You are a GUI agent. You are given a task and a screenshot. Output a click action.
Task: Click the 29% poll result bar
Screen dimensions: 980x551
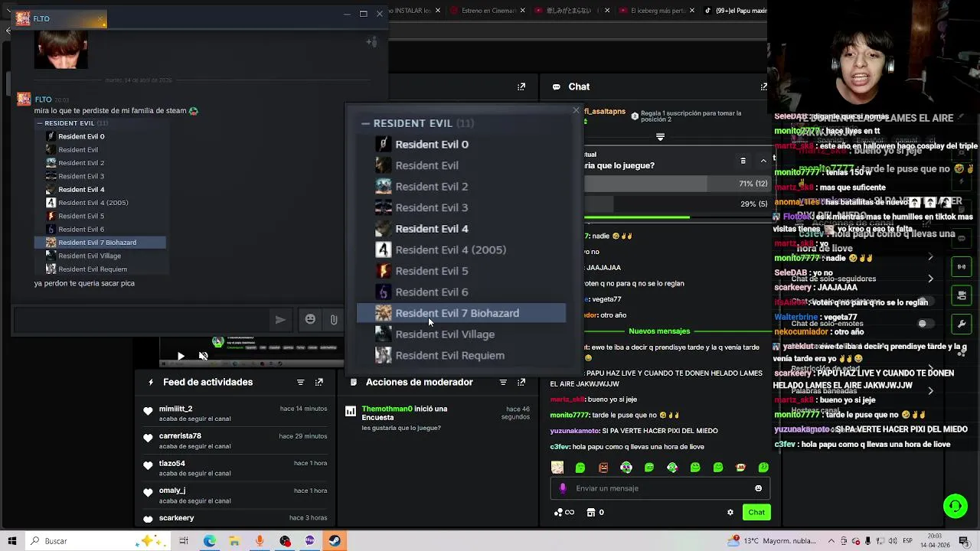[x=677, y=204]
